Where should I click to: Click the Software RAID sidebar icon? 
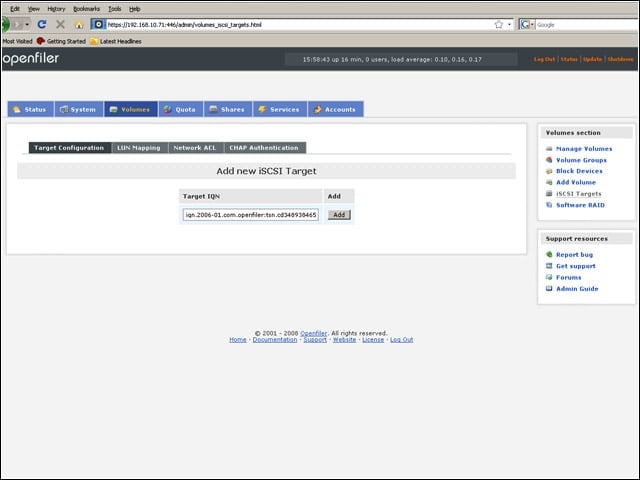tap(549, 205)
